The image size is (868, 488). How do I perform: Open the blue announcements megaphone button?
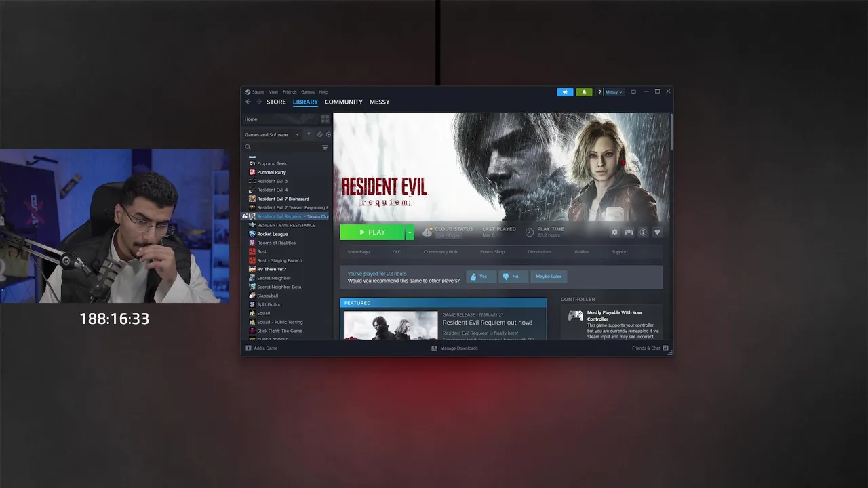pos(565,92)
